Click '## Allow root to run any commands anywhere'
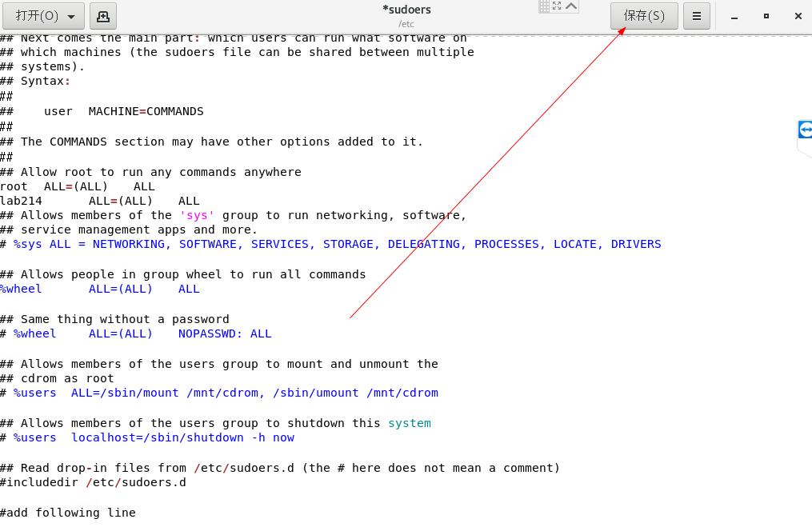812x531 pixels. [x=150, y=172]
